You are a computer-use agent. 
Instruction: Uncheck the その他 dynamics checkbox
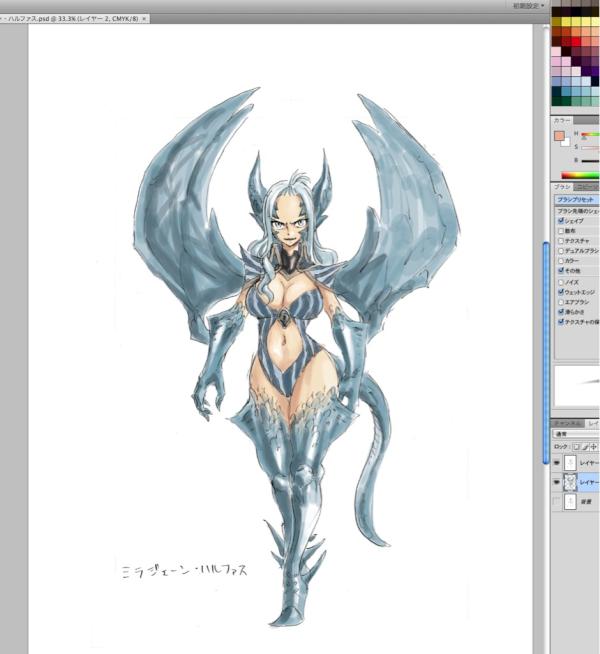[561, 271]
